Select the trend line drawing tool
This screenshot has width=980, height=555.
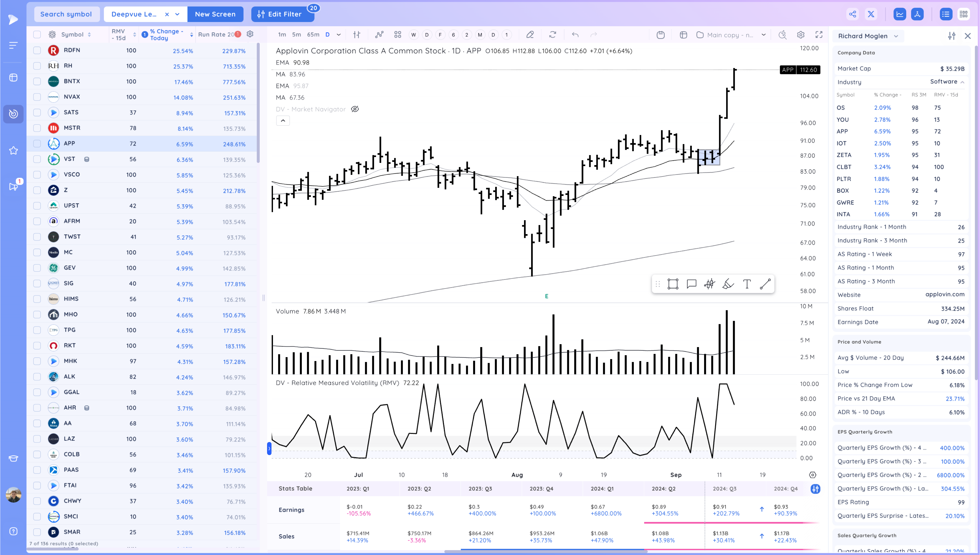pos(765,284)
